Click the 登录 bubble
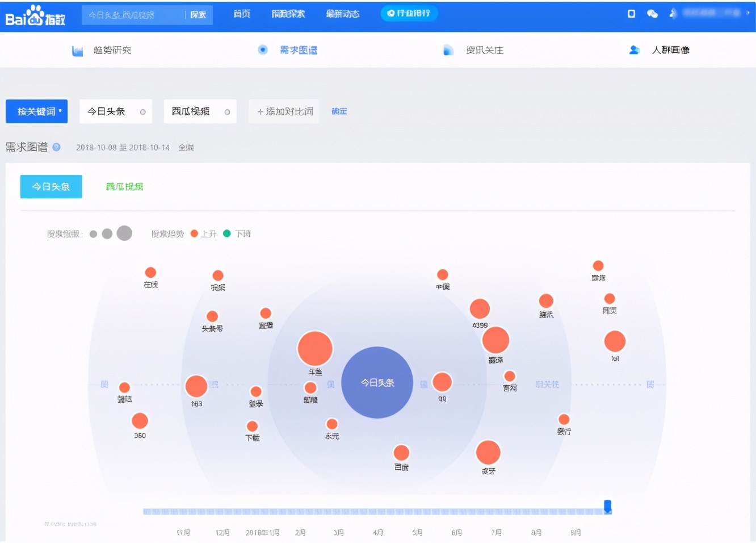The image size is (756, 543). 256,391
